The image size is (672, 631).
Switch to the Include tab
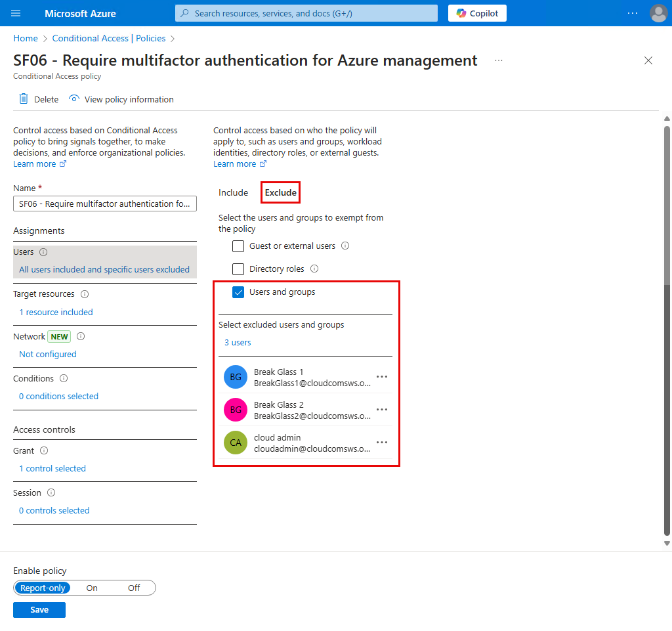pos(233,192)
